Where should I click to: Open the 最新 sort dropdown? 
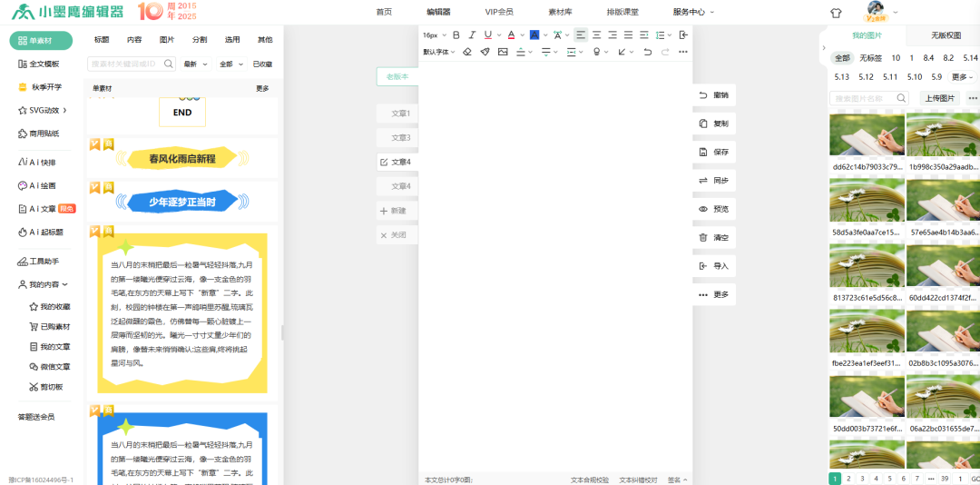195,64
